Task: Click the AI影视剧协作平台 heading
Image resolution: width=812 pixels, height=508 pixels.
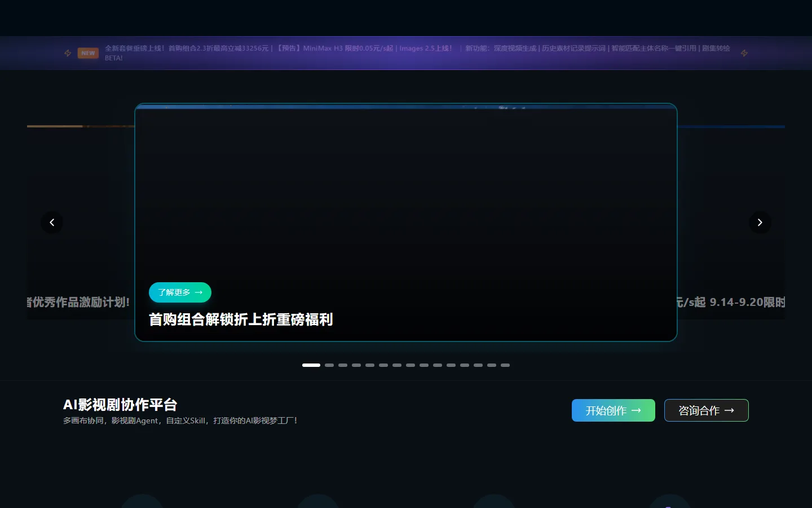Action: [x=120, y=405]
